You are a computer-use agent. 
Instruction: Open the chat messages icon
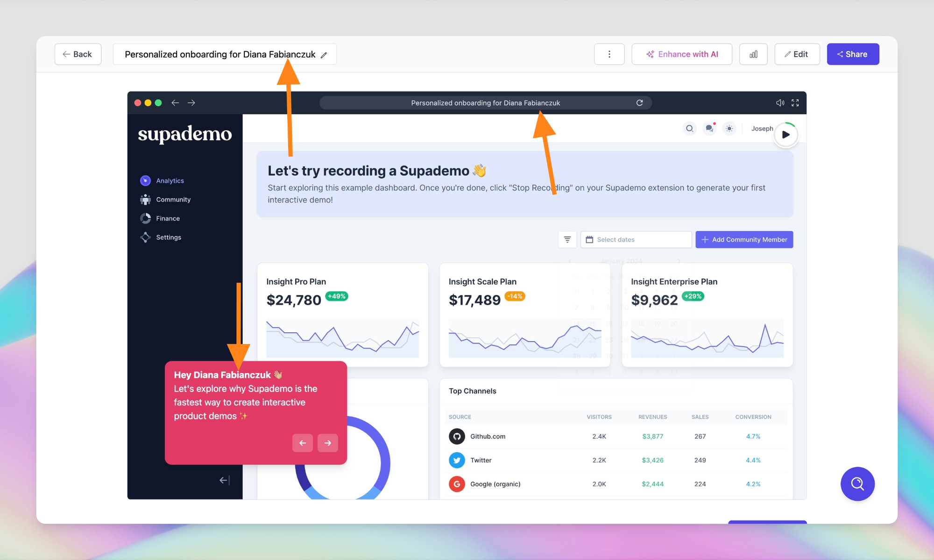709,128
